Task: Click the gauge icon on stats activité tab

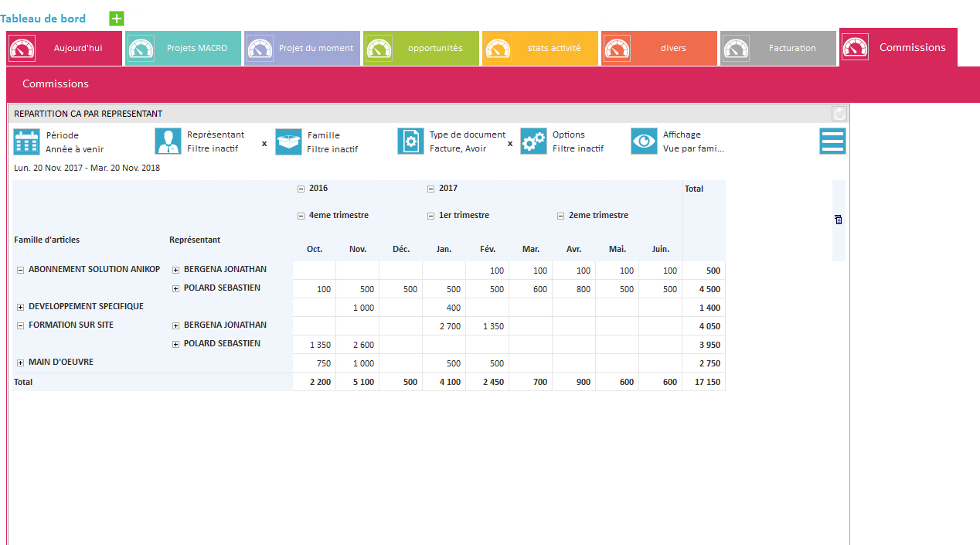Action: (x=498, y=48)
